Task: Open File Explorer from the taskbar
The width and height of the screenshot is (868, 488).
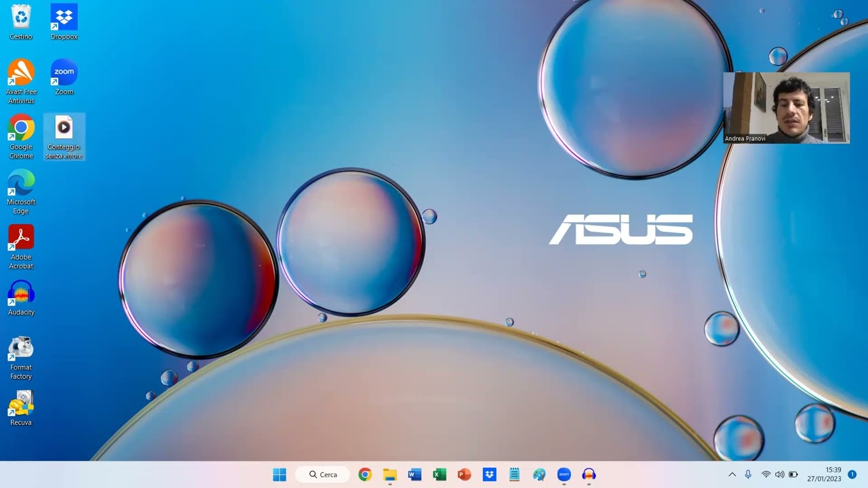Action: point(390,474)
